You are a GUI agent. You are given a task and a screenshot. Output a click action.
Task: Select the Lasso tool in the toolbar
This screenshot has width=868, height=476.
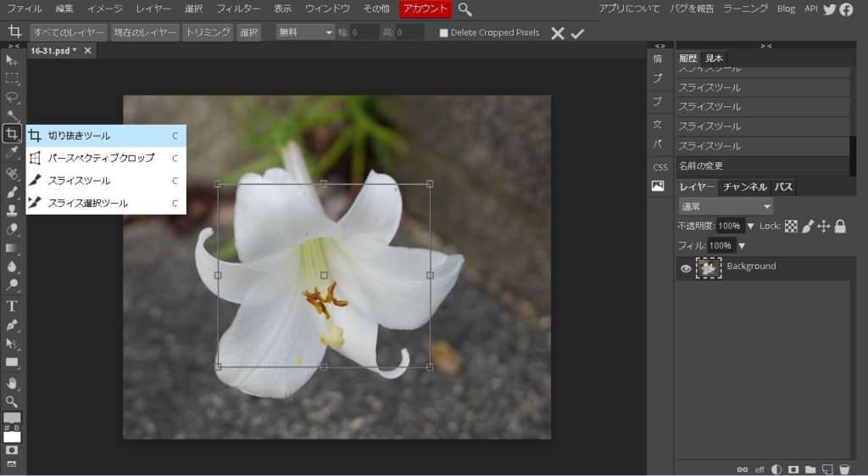[x=12, y=97]
